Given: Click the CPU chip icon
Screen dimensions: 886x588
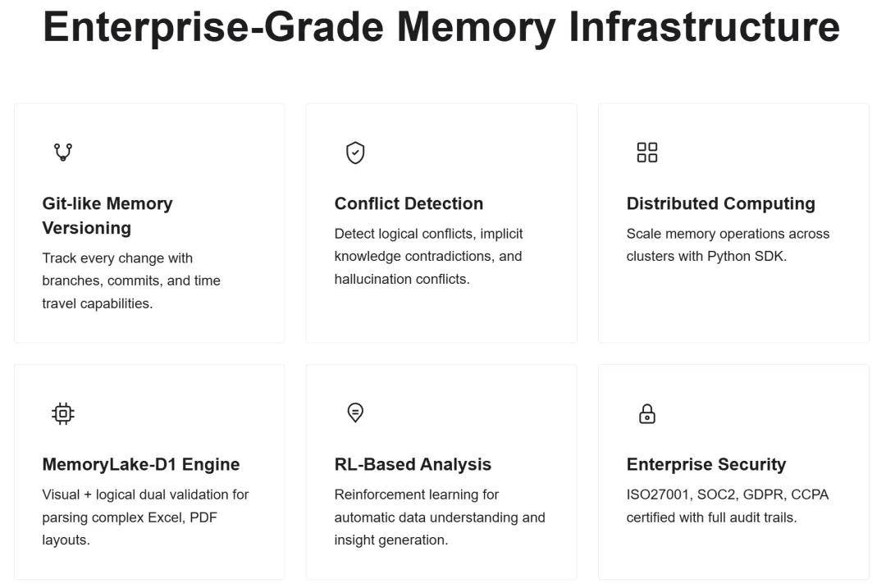Looking at the screenshot, I should click(x=63, y=413).
